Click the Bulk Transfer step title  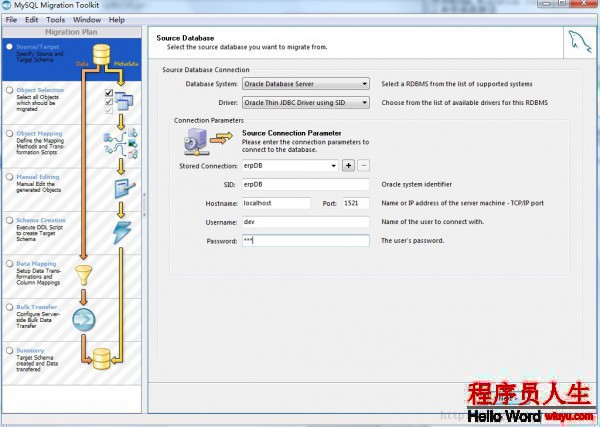(x=36, y=307)
